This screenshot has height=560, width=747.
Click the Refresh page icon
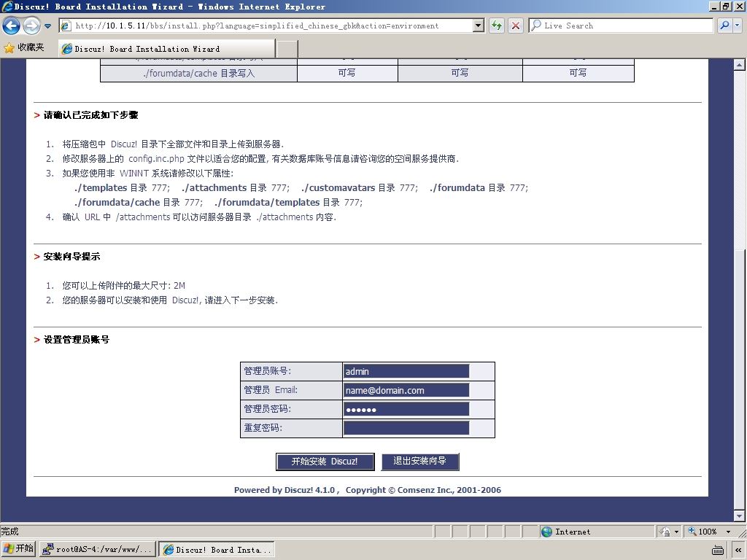coord(497,26)
